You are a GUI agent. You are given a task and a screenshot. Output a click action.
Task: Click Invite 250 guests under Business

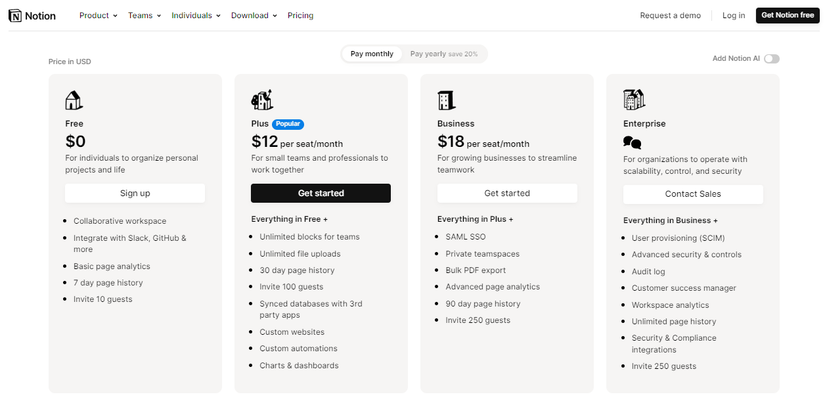click(x=478, y=320)
